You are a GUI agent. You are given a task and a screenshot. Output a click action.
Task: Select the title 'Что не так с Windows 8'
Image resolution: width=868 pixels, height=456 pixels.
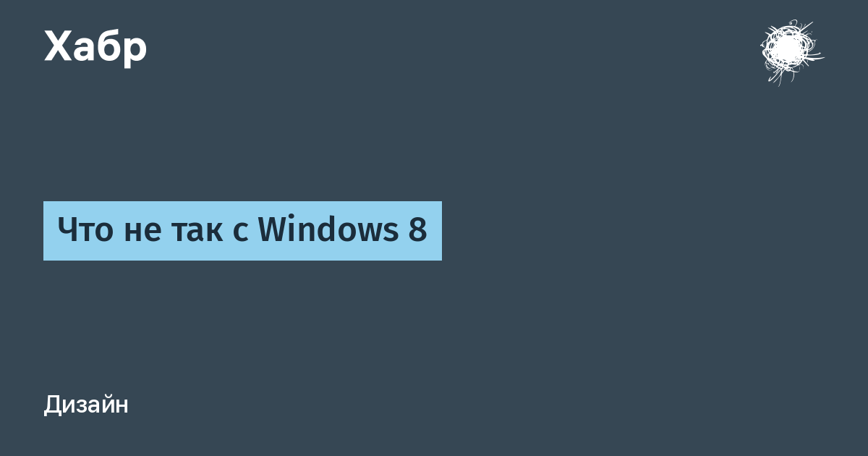242,231
